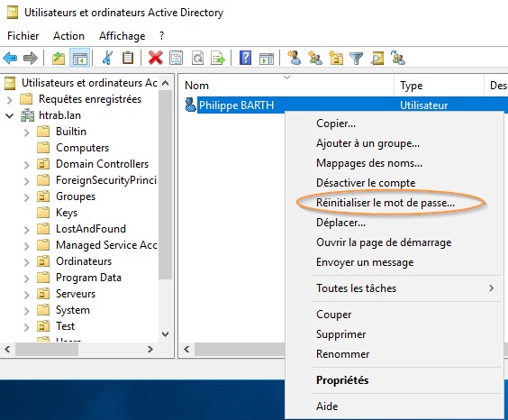Click the Export list icon
508x420 pixels.
point(218,59)
